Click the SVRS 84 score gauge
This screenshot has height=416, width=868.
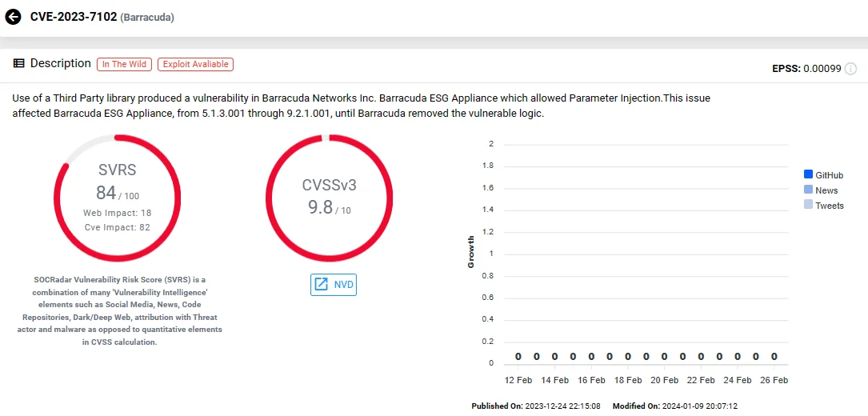pos(118,198)
